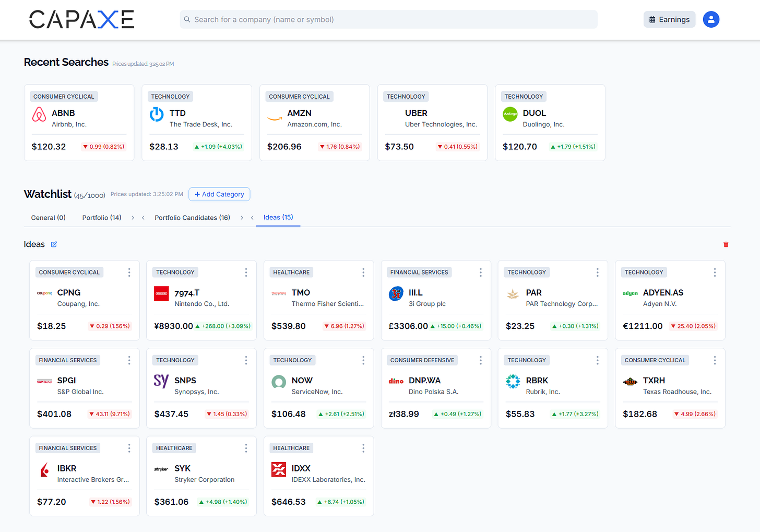Click the Adyen N.V. company name

tap(660, 304)
